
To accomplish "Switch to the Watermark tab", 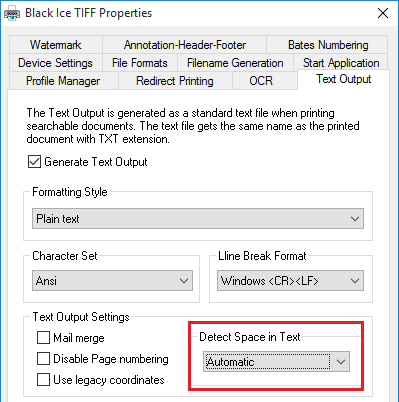I will pos(56,45).
